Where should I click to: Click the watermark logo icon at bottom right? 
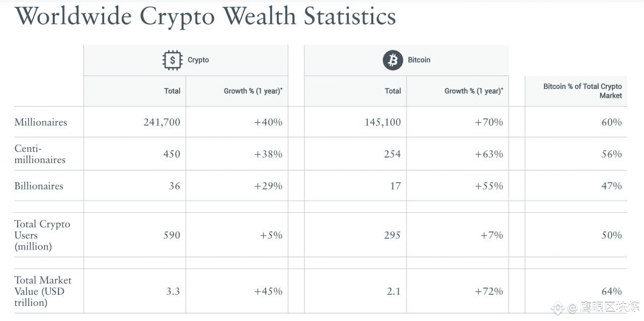point(557,307)
